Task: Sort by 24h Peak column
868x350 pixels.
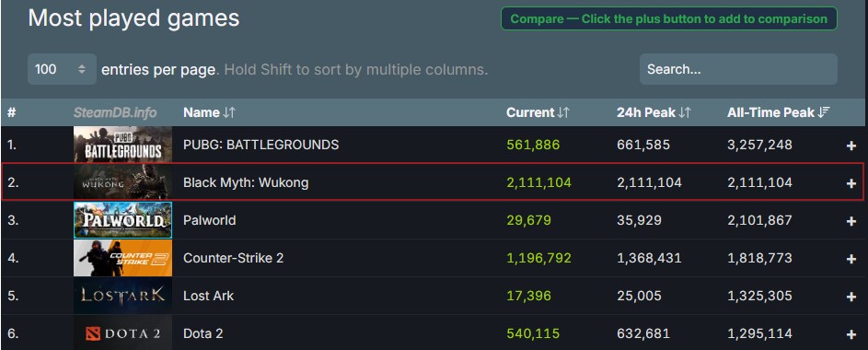Action: pos(654,112)
